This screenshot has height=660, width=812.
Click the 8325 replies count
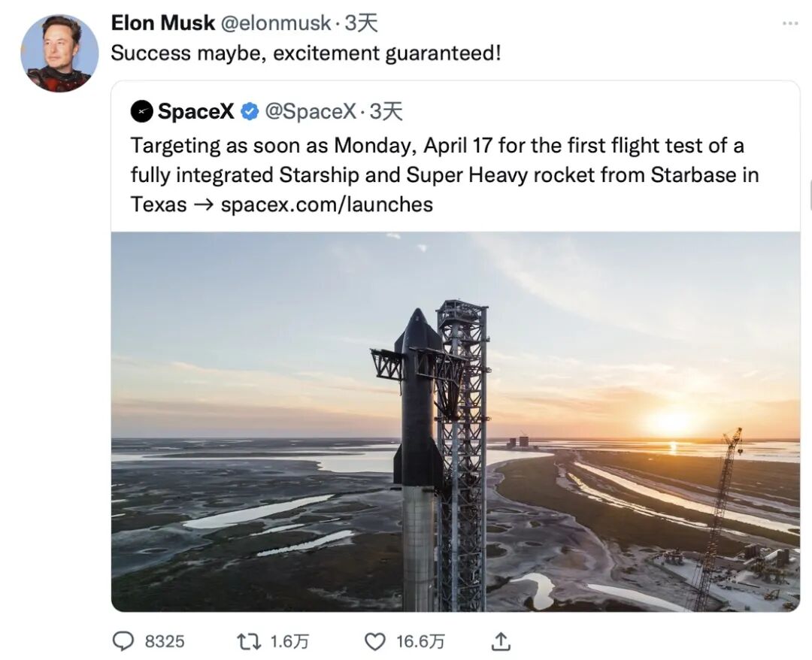coord(164,641)
